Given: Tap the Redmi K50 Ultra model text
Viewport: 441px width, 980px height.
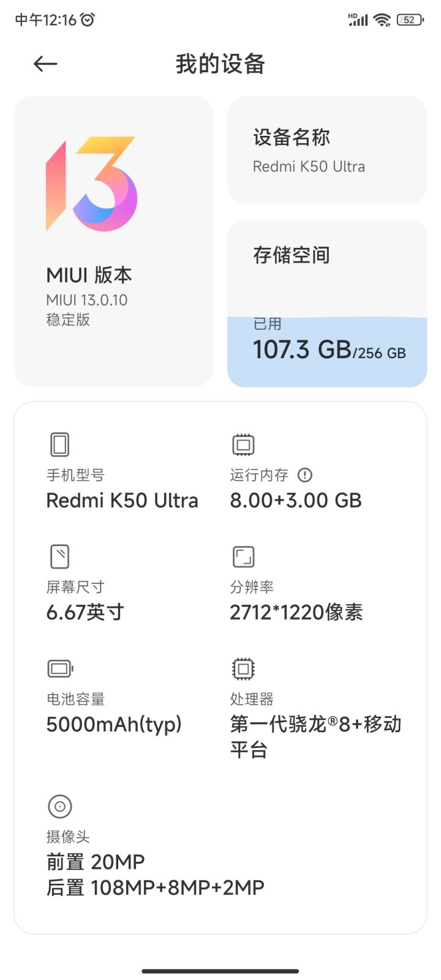Looking at the screenshot, I should coord(123,501).
